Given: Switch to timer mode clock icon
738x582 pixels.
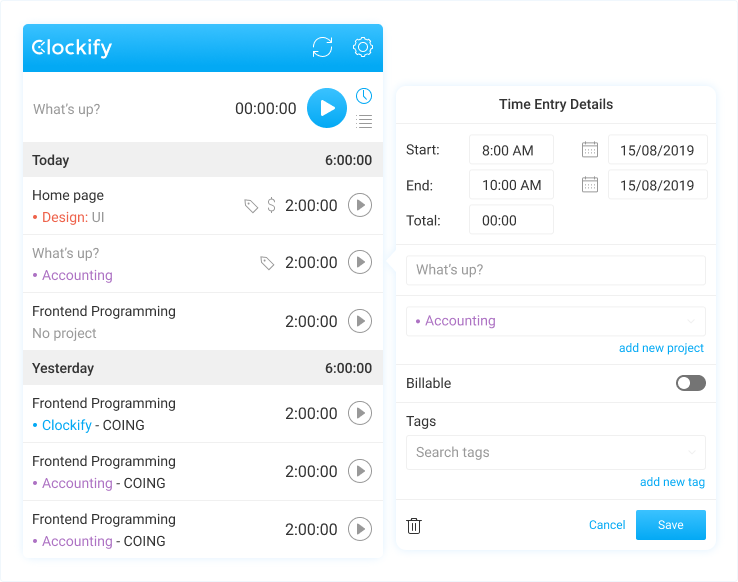Looking at the screenshot, I should point(364,96).
